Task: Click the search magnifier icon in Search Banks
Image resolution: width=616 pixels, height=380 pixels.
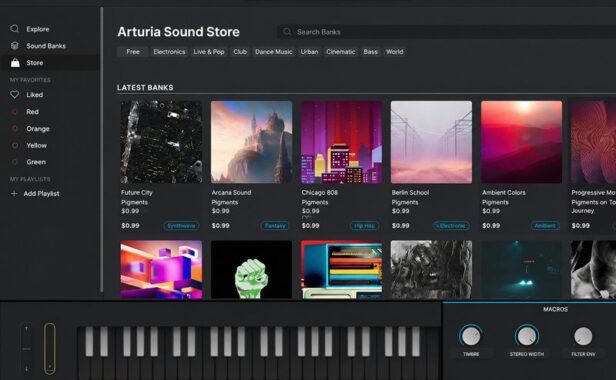Action: pos(287,31)
